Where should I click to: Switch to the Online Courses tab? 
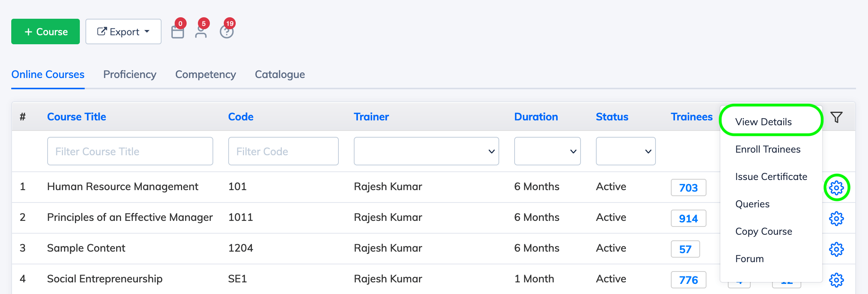[48, 74]
